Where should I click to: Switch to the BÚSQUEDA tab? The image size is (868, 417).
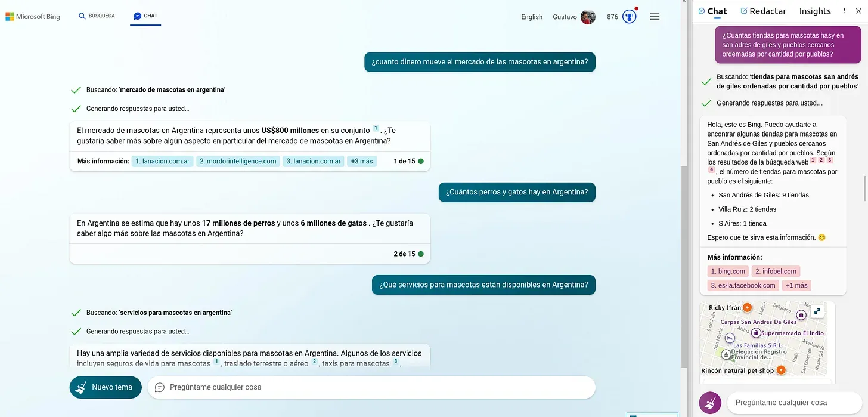tap(97, 16)
